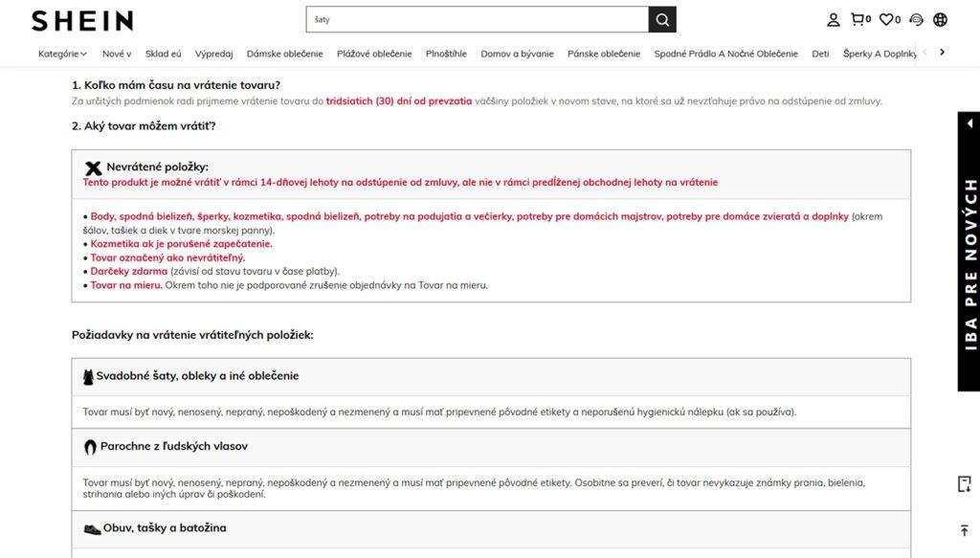
Task: Open the Domov a bývanie category
Action: coord(517,54)
